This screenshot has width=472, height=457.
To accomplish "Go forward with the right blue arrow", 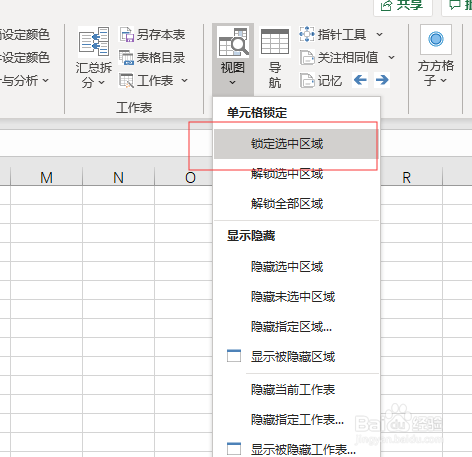I will (382, 80).
